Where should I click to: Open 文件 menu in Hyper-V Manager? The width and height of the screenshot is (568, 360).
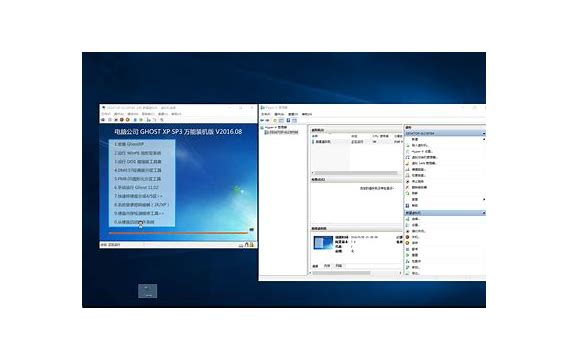click(266, 114)
